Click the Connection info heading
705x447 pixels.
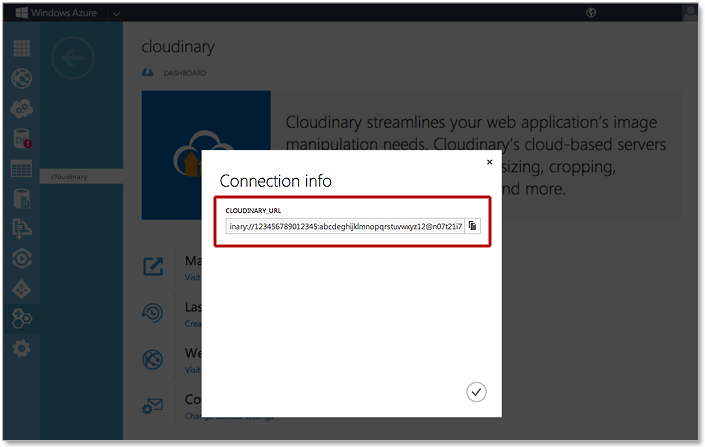[276, 181]
